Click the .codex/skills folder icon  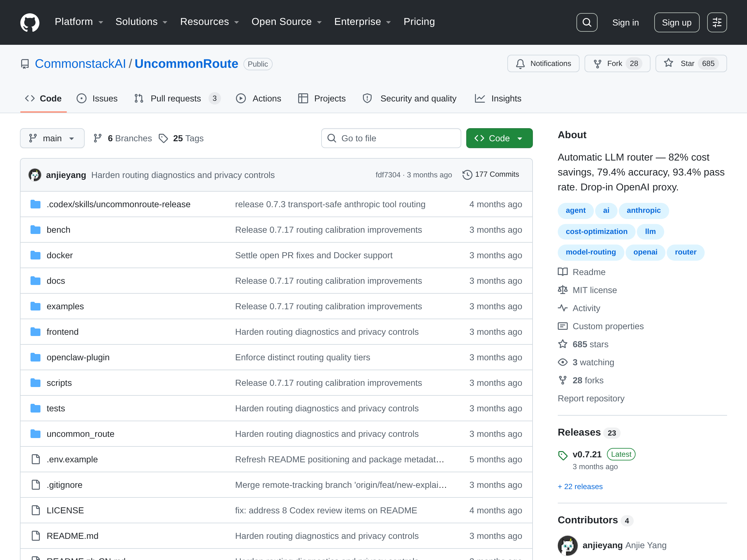pos(35,204)
